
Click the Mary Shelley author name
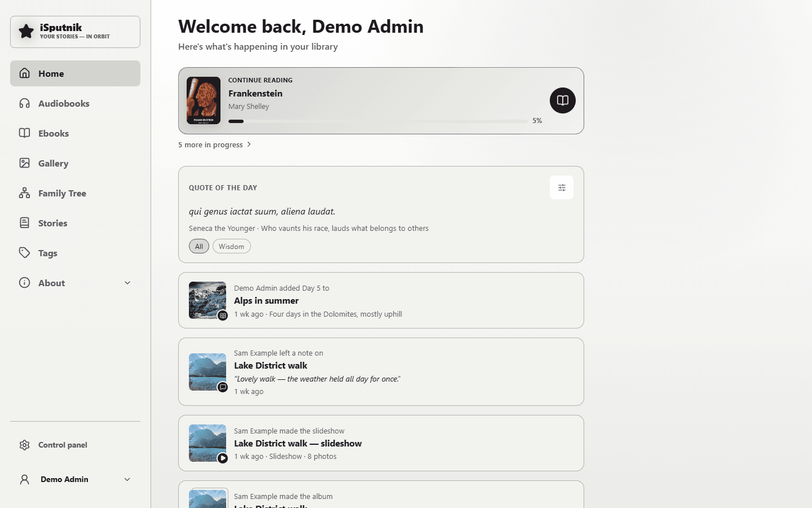tap(249, 107)
